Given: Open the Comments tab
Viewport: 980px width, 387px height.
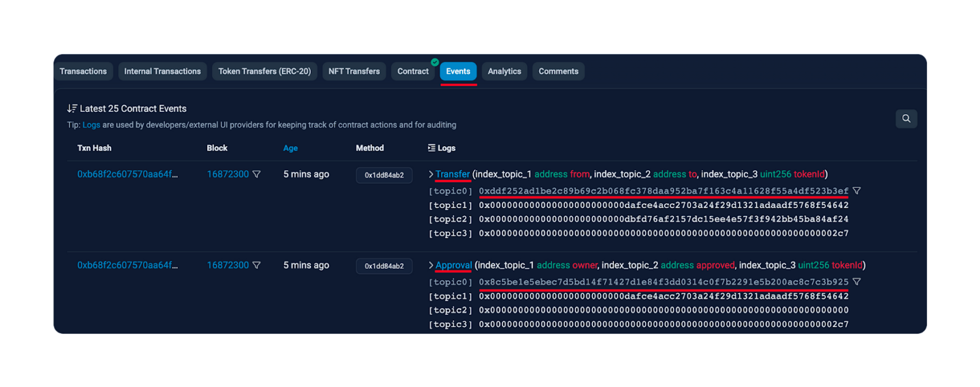Looking at the screenshot, I should [558, 72].
